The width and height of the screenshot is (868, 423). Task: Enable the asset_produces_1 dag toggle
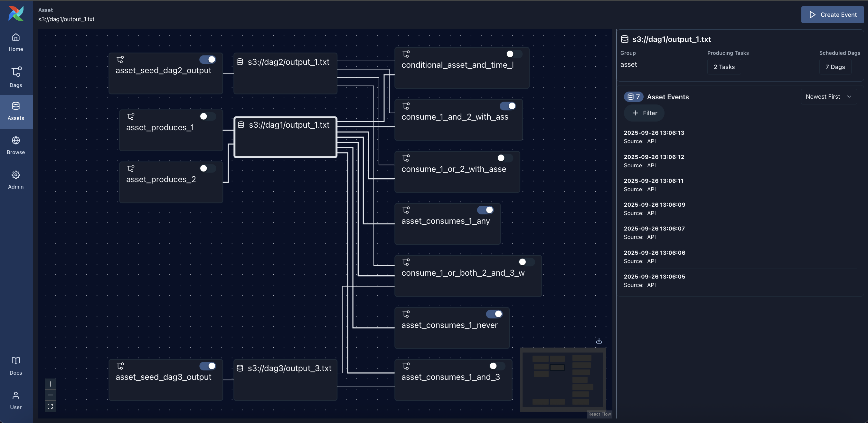click(x=207, y=116)
